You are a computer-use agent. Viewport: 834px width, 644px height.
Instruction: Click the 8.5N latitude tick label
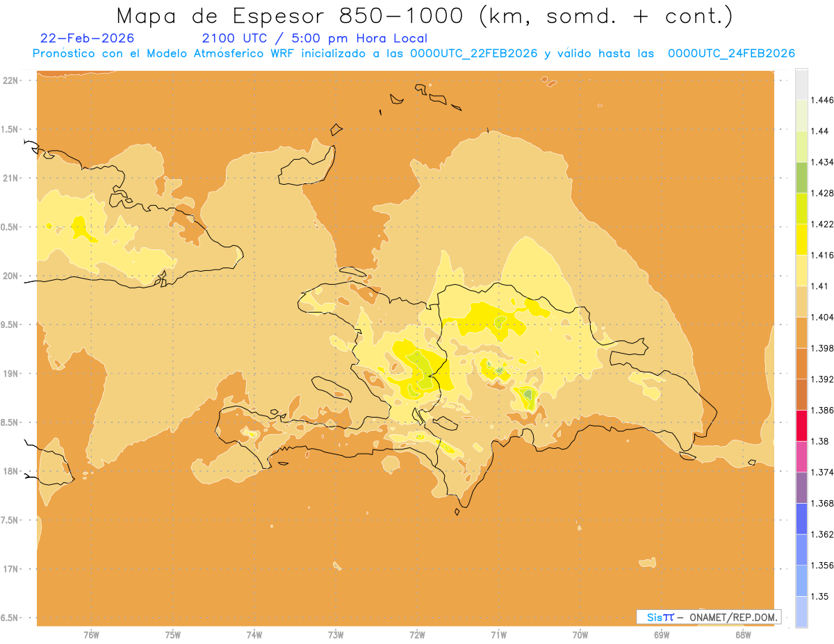(x=10, y=423)
